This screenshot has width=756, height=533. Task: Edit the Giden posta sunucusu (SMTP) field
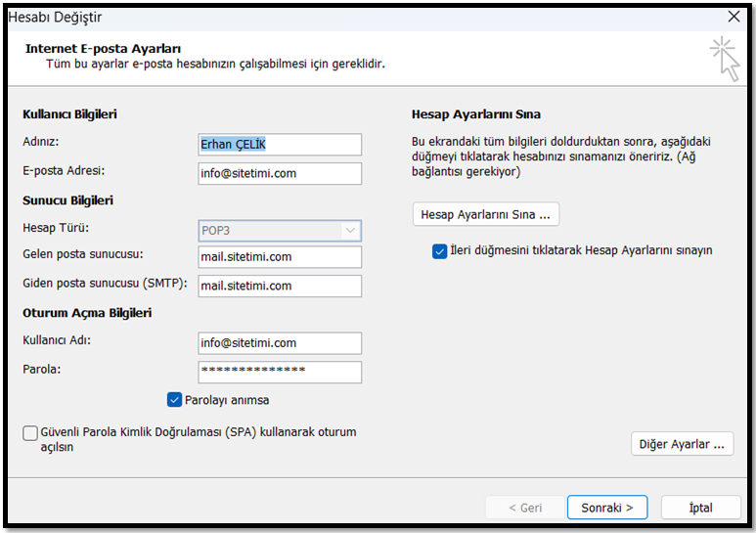point(280,286)
